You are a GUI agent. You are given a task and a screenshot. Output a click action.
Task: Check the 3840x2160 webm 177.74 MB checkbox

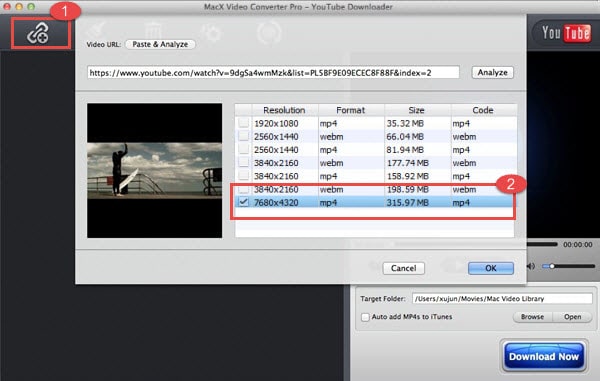click(x=243, y=163)
